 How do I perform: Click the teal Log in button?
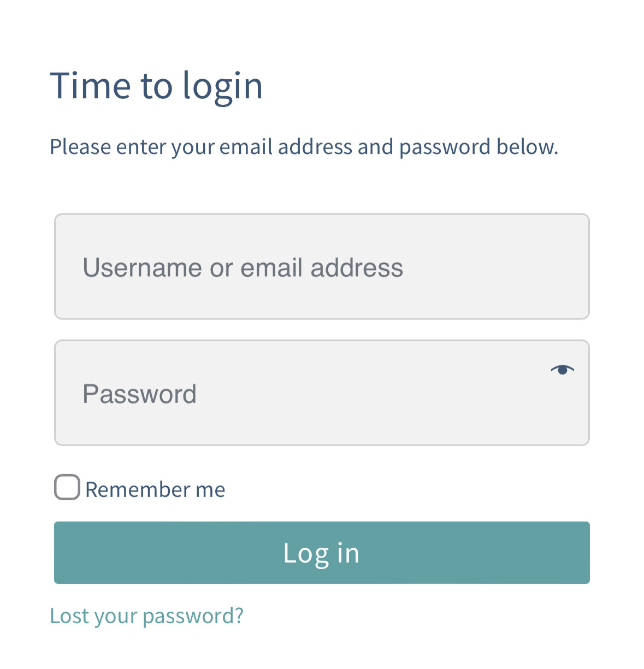pyautogui.click(x=321, y=553)
